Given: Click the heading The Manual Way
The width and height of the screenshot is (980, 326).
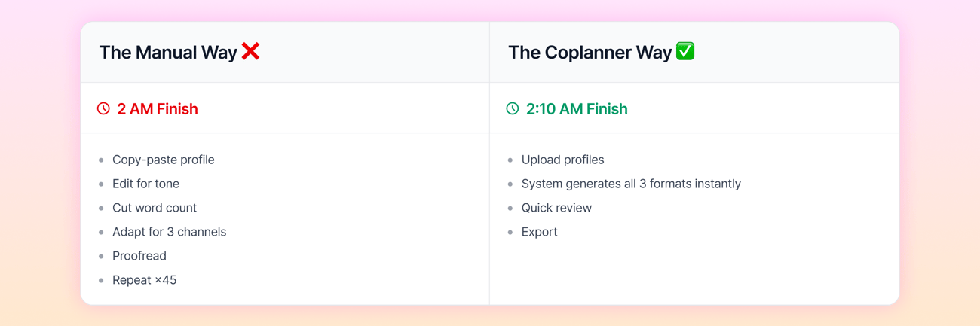Looking at the screenshot, I should [x=168, y=53].
